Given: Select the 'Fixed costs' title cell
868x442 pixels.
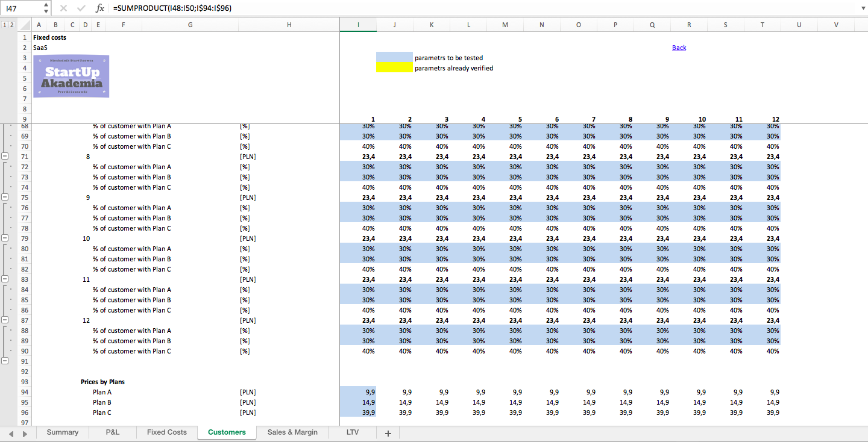Looking at the screenshot, I should click(49, 37).
